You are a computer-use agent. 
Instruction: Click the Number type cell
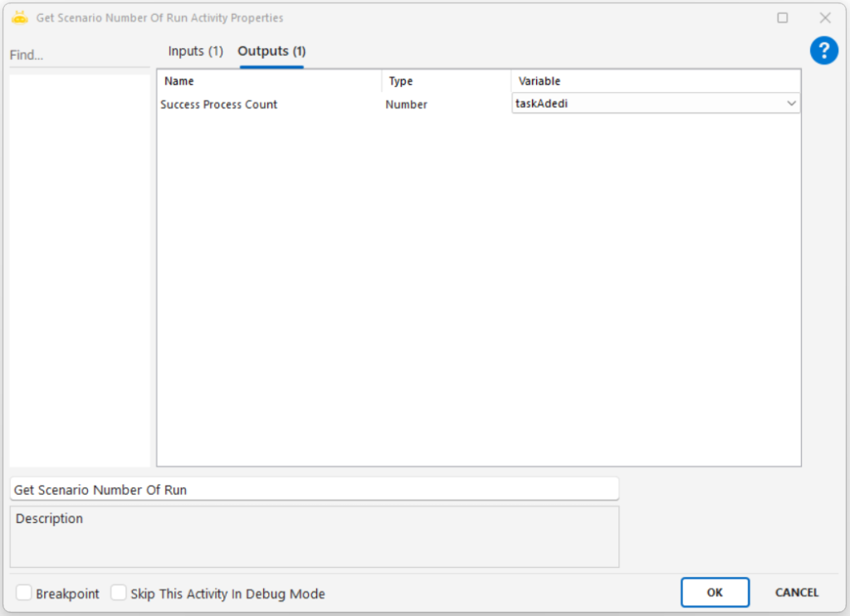tap(407, 105)
